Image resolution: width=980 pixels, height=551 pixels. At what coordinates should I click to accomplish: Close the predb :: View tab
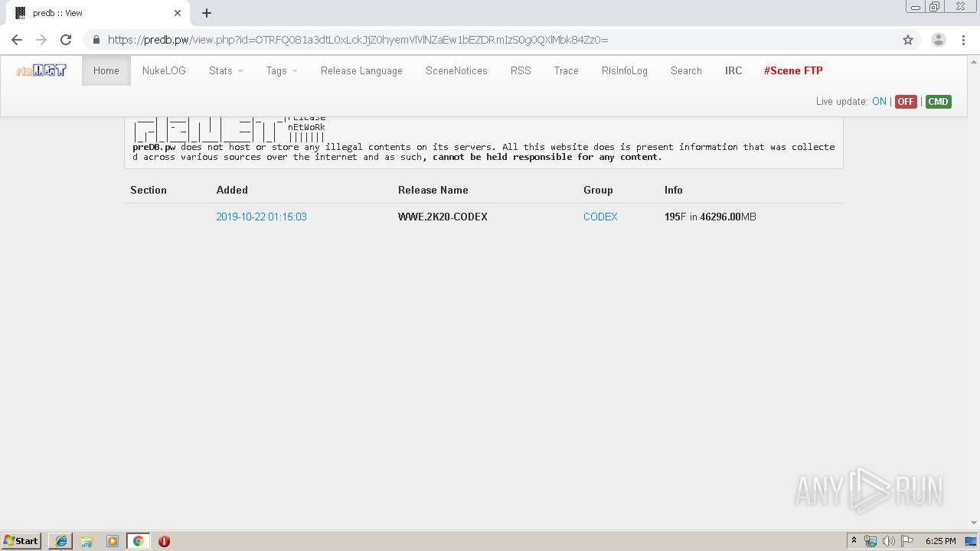coord(178,13)
